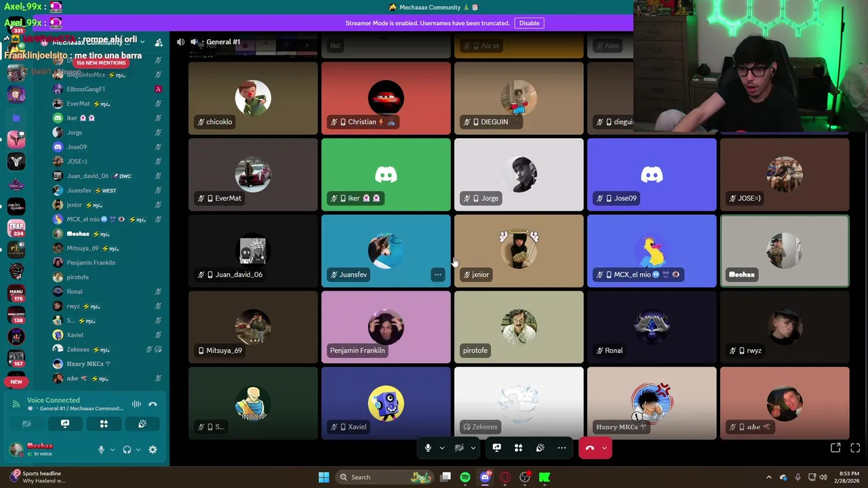
Task: Open camera options arrow in the call bar
Action: tap(473, 447)
